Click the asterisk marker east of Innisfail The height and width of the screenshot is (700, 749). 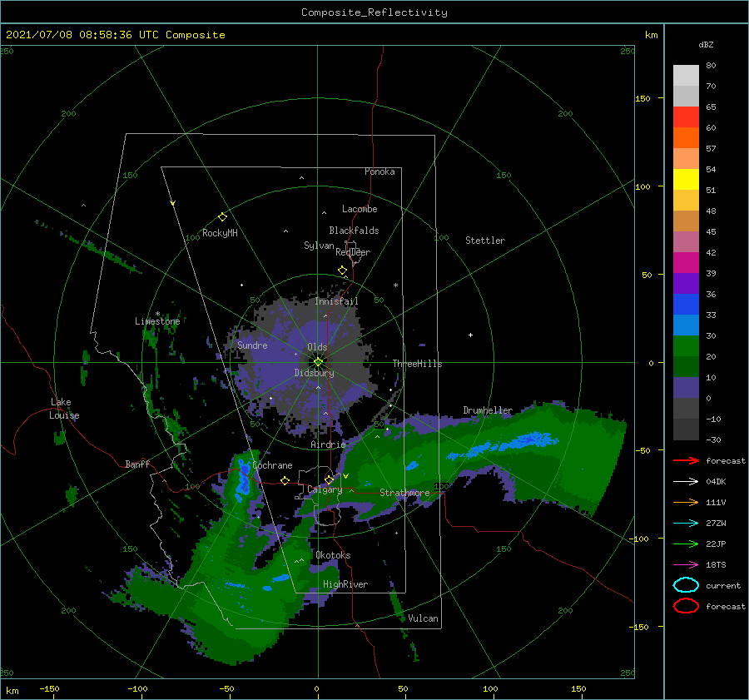point(395,285)
